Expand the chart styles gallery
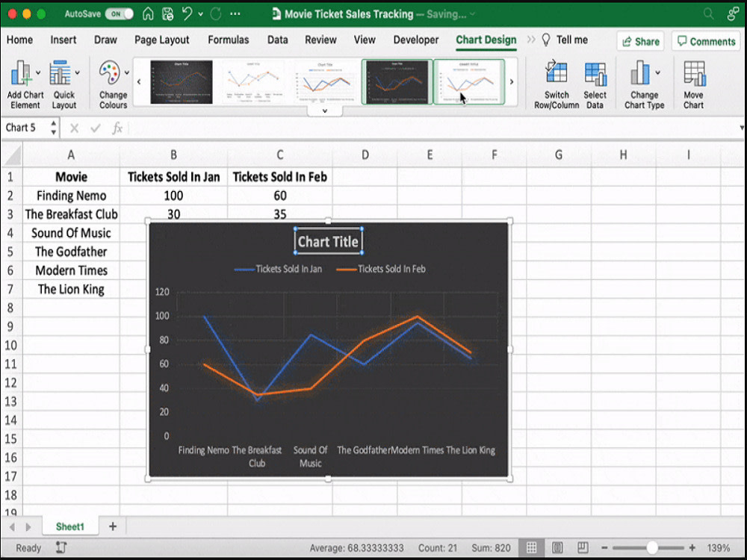The width and height of the screenshot is (747, 560). point(324,110)
